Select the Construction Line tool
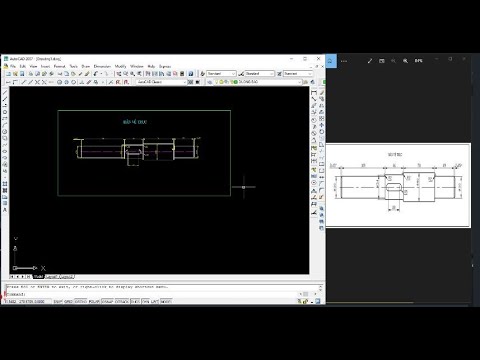Screen dimensions: 480x360 click(x=5, y=99)
